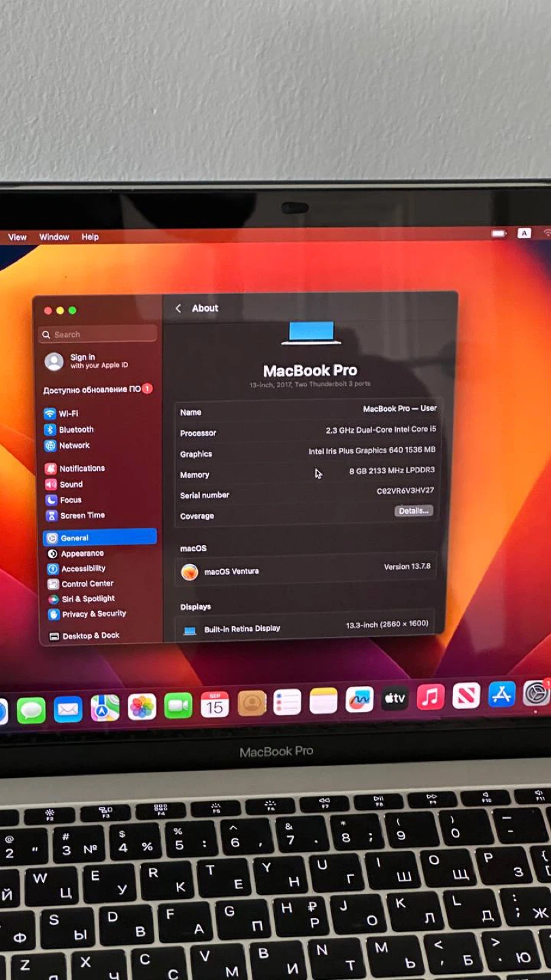551x980 pixels.
Task: Open the Apple TV app in Dock
Action: (x=395, y=698)
